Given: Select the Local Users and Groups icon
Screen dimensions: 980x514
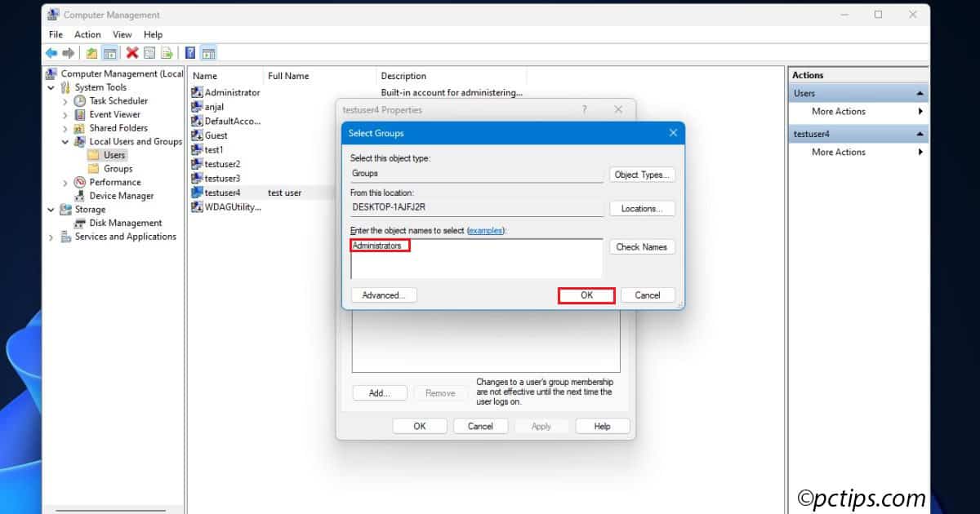Looking at the screenshot, I should [79, 141].
